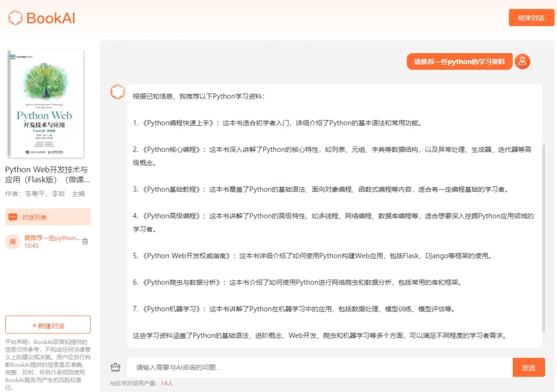Viewport: 557px width, 392px height.
Task: Click the author line 李粤平，李岩 主编
Action: (45, 194)
